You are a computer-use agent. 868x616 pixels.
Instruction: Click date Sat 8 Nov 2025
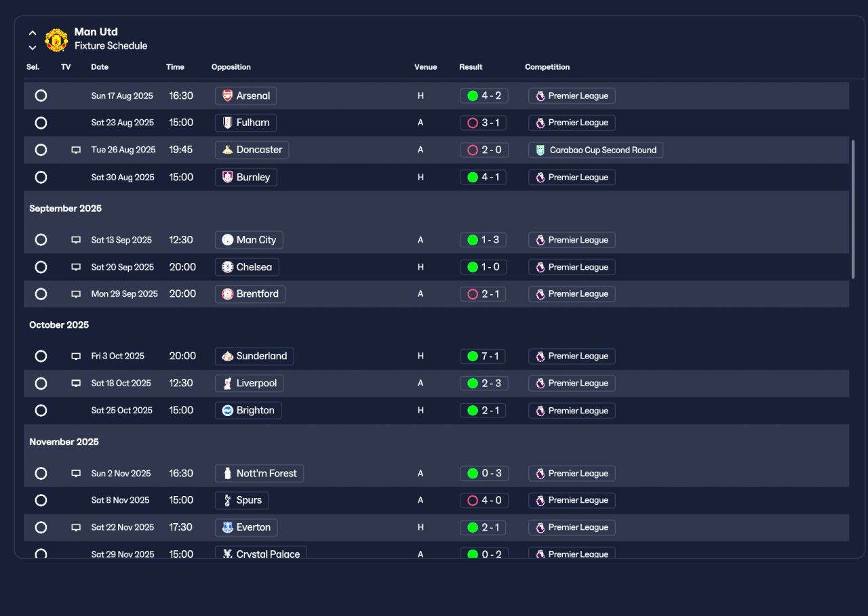(120, 500)
